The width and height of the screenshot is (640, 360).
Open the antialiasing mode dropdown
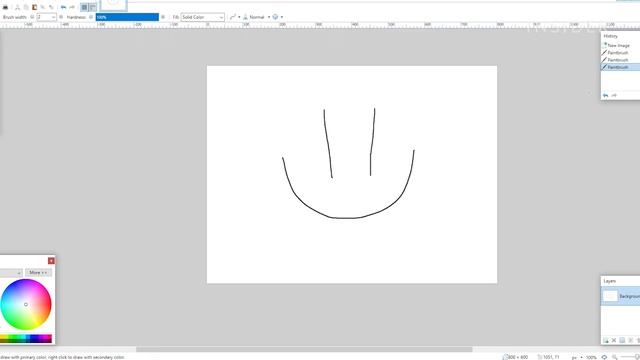coord(235,17)
